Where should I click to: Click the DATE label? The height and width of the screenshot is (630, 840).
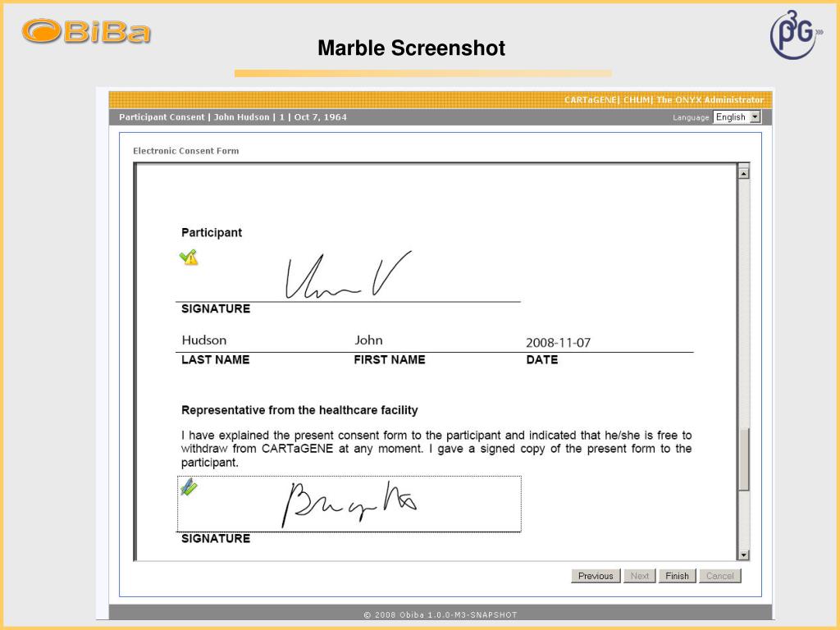542,360
